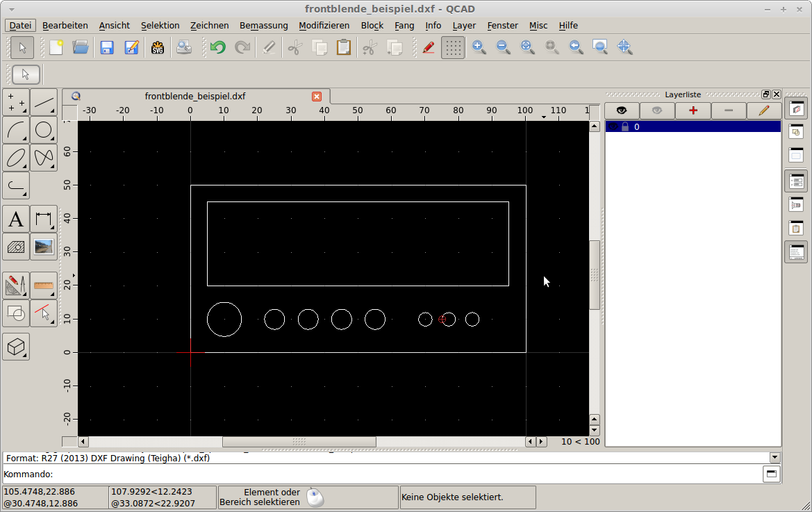
Task: Show all layers eye button
Action: tap(622, 110)
